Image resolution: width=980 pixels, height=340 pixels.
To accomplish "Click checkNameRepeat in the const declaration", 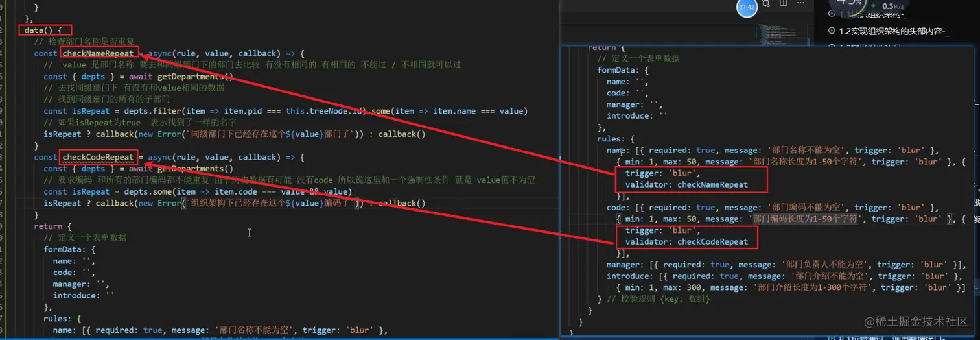I will [98, 53].
